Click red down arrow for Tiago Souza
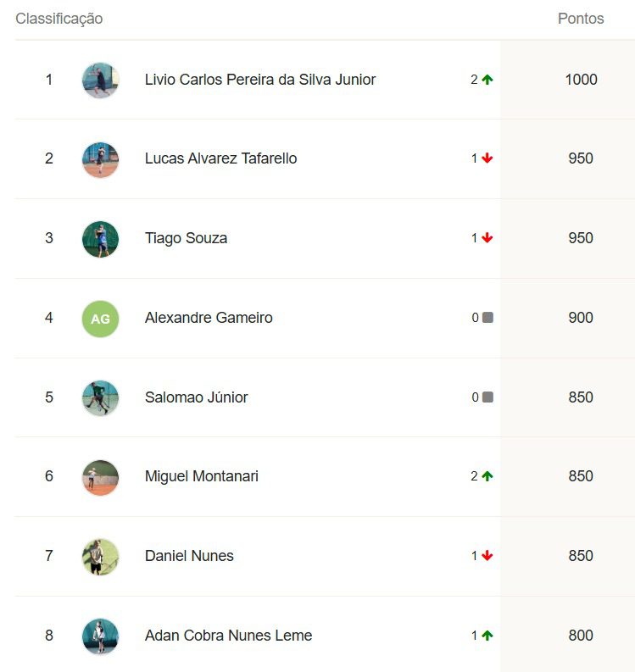The height and width of the screenshot is (672, 635). (487, 238)
